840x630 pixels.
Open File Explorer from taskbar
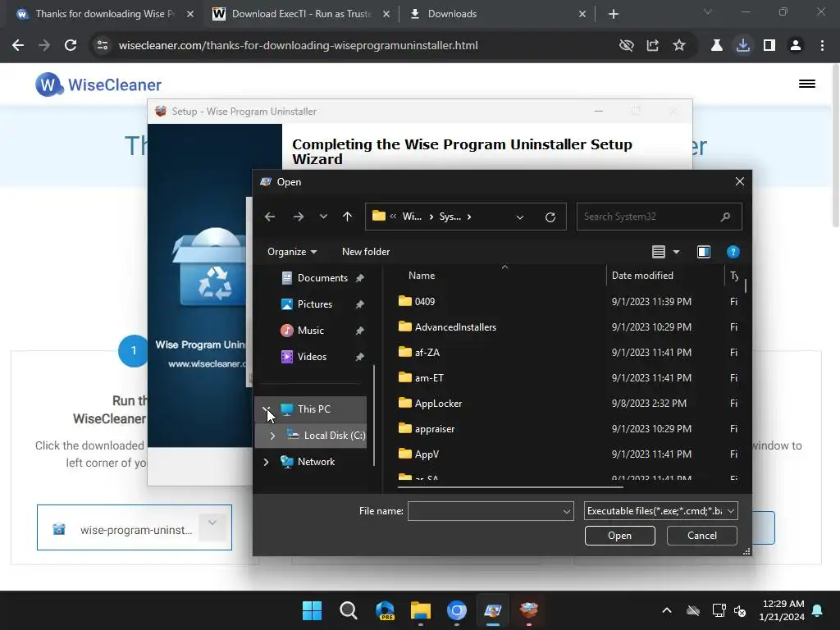(421, 610)
